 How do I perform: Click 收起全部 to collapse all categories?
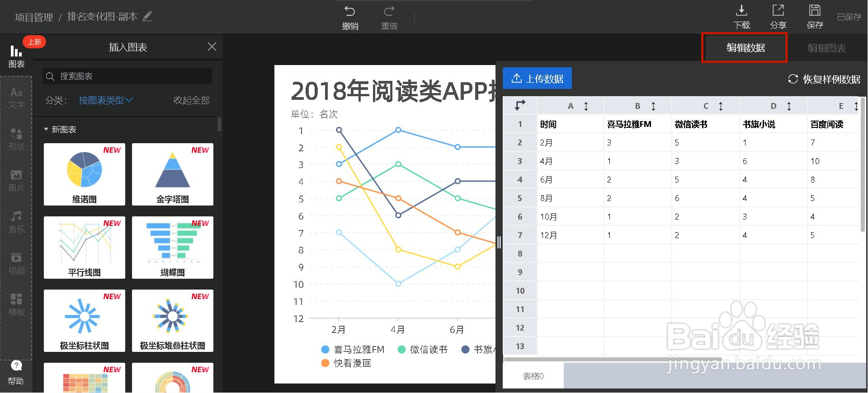coord(191,100)
